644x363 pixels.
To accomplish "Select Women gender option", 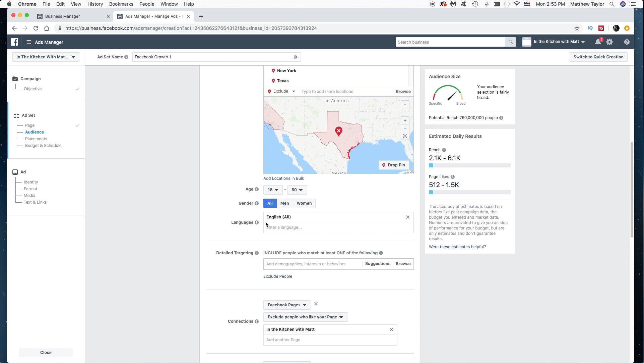I will tap(304, 203).
